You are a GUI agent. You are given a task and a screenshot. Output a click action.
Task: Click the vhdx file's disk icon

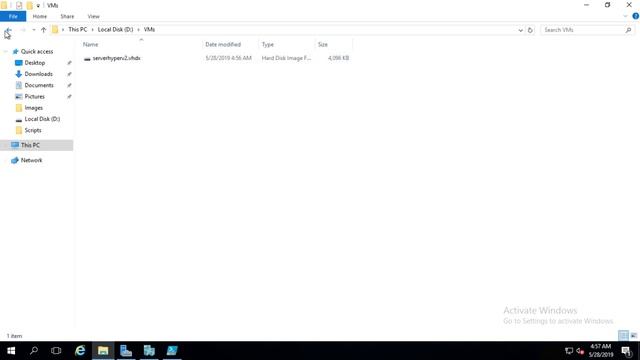pyautogui.click(x=87, y=59)
